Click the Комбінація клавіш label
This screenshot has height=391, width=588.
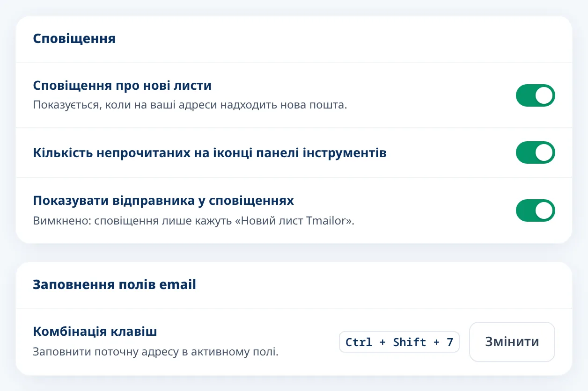(95, 332)
